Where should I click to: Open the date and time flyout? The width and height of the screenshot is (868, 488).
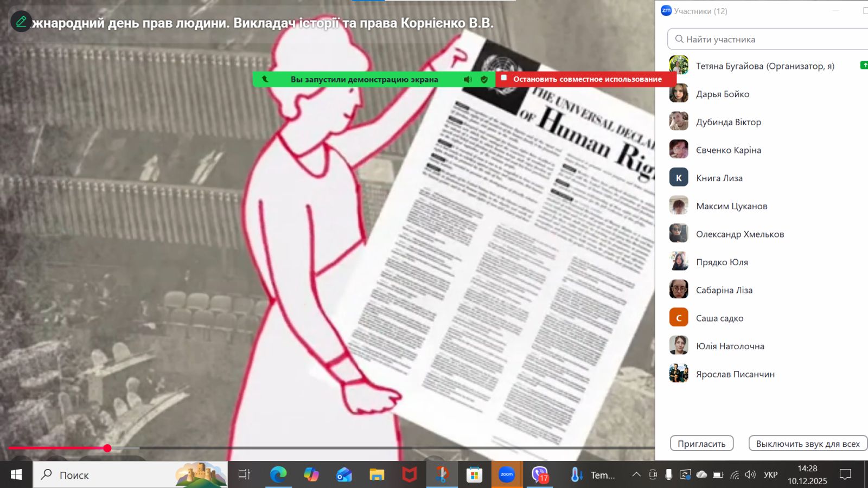807,475
